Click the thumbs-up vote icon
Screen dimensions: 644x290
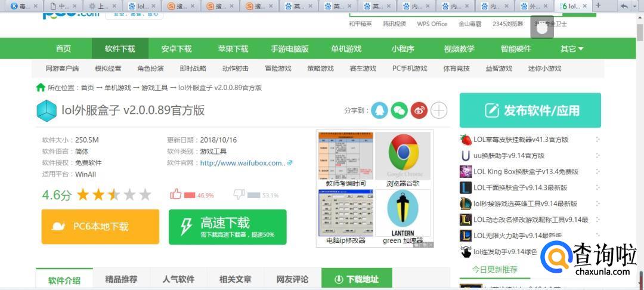pos(176,195)
